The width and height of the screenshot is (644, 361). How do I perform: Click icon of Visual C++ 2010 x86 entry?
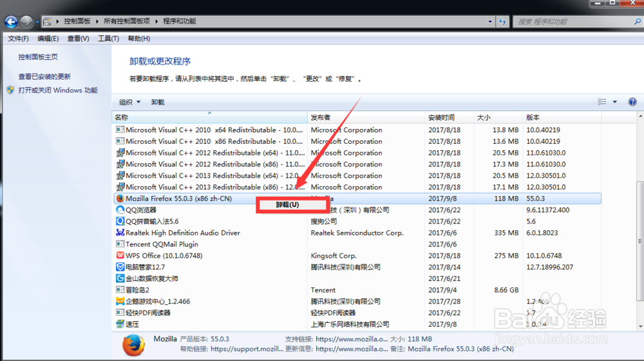click(x=120, y=141)
